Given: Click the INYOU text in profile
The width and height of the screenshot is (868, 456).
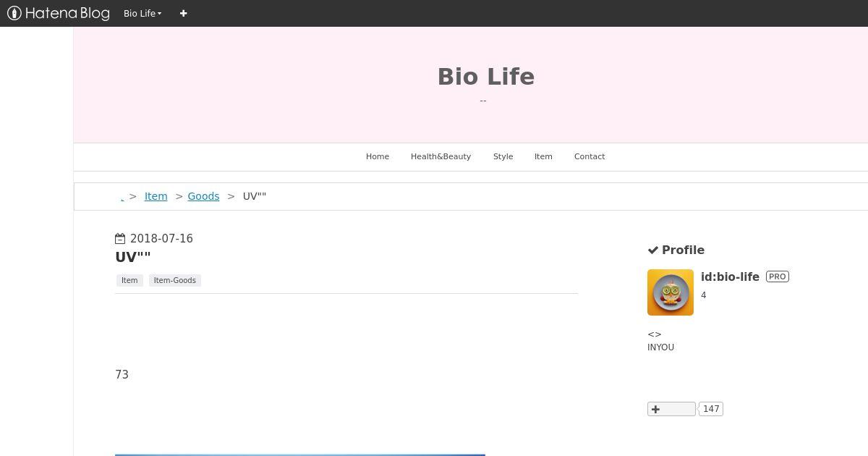Looking at the screenshot, I should (660, 347).
